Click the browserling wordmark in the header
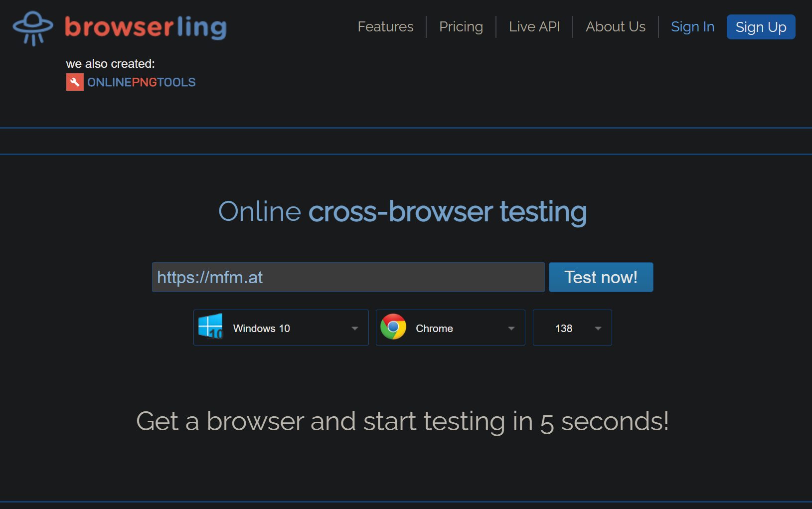The image size is (812, 509). pyautogui.click(x=146, y=27)
